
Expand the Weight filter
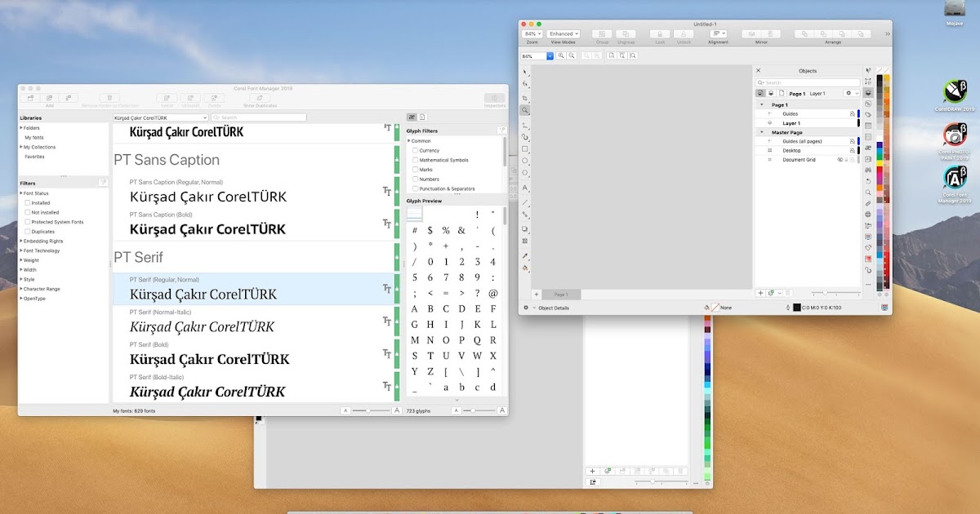point(21,260)
